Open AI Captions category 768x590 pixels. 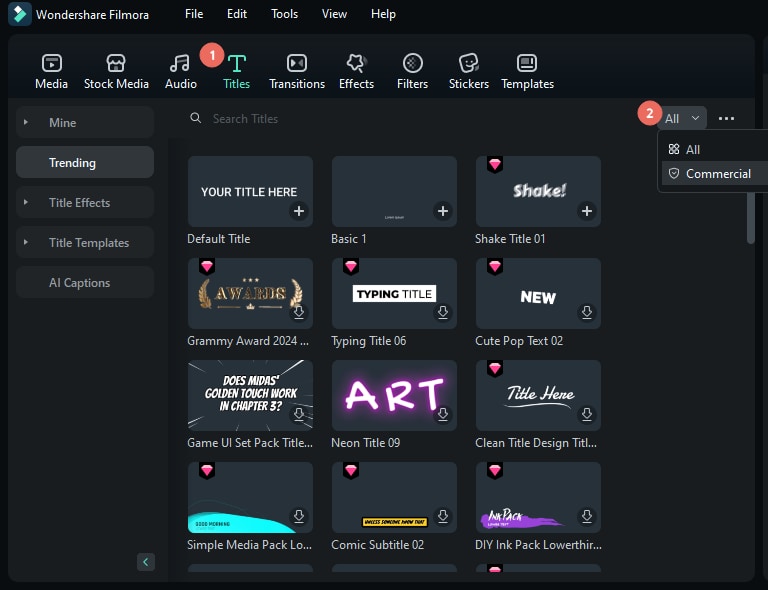tap(85, 283)
